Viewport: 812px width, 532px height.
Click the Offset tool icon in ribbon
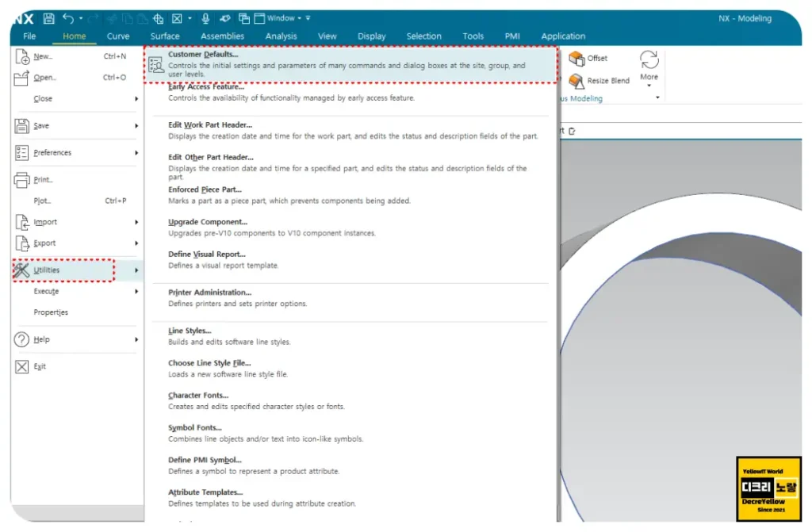(x=576, y=59)
